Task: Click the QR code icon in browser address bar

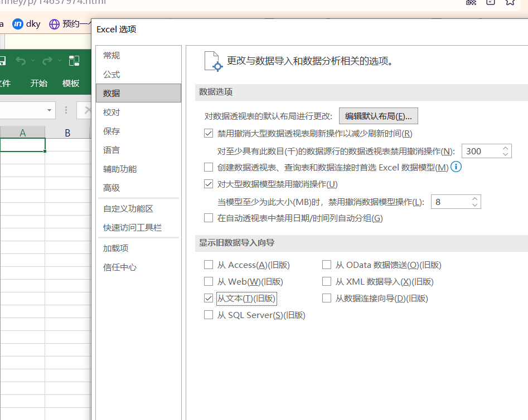Action: [471, 2]
